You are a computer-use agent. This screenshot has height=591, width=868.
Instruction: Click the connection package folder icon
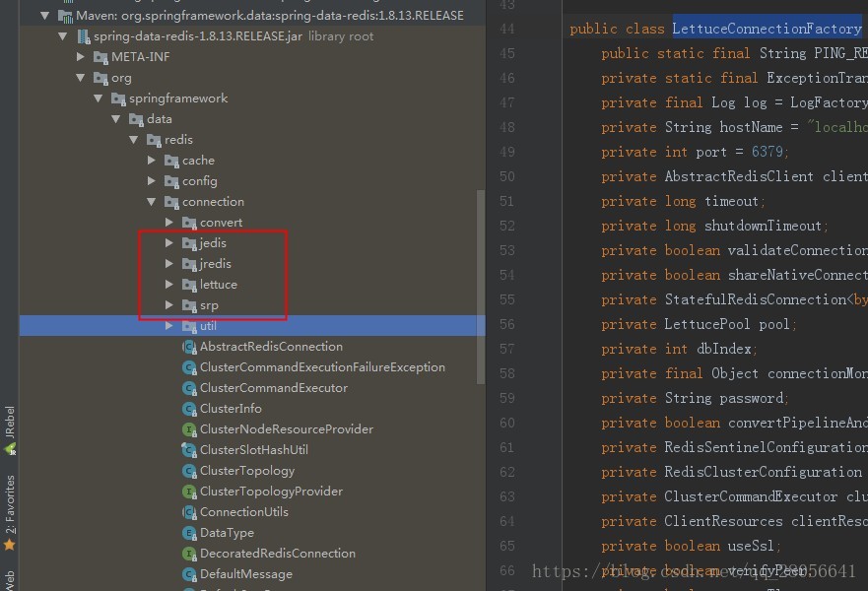[171, 203]
